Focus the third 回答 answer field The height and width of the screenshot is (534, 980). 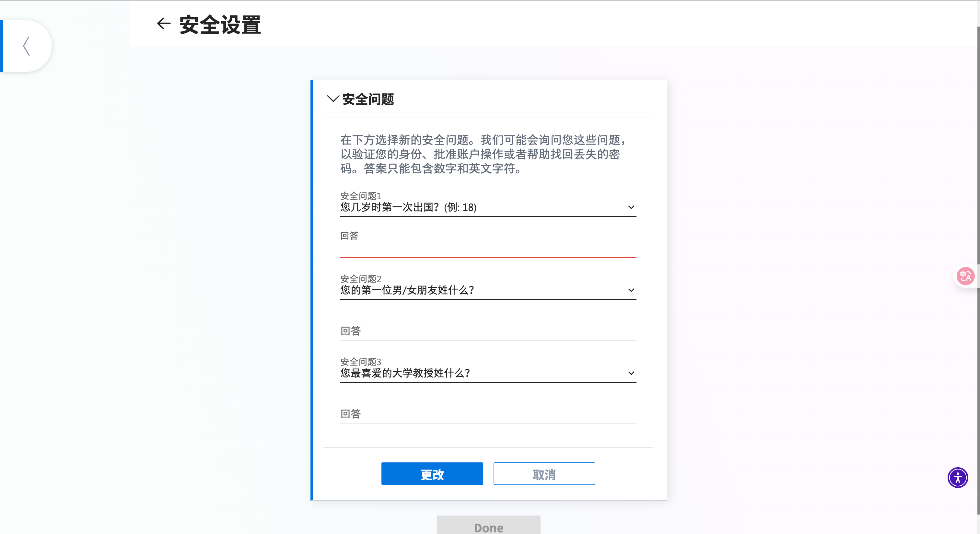(488, 414)
